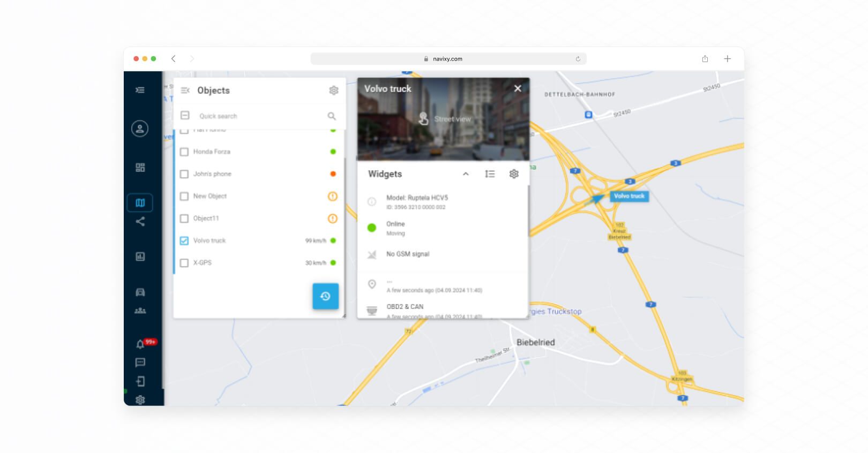
Task: Open notifications bell with 99+ badge
Action: click(141, 344)
